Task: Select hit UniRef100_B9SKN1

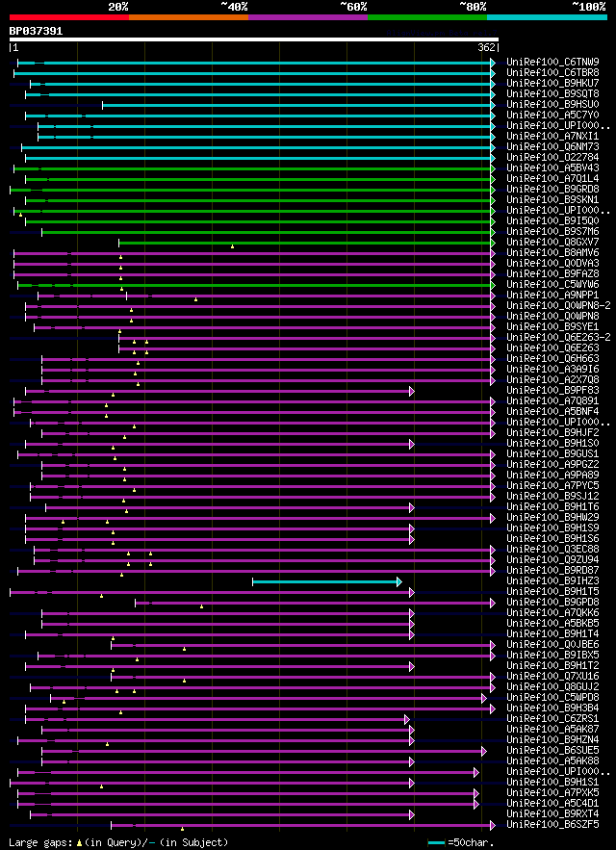Action: pos(552,199)
